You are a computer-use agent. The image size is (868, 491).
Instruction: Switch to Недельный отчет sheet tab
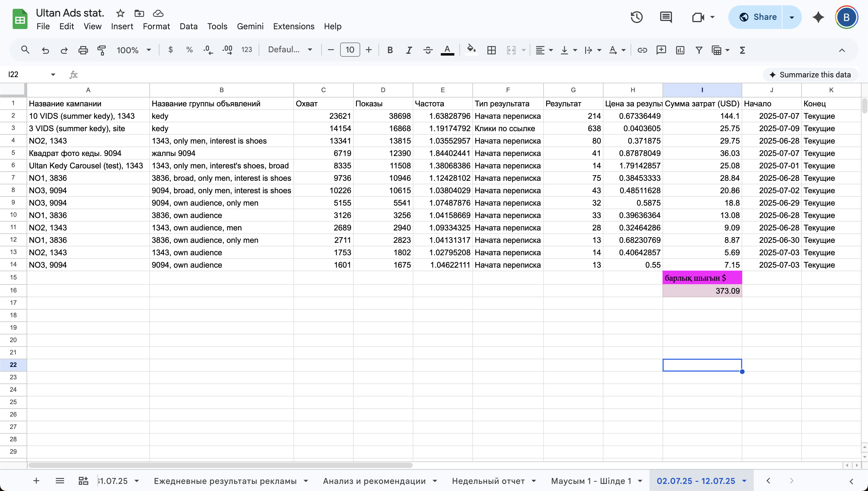coord(488,481)
